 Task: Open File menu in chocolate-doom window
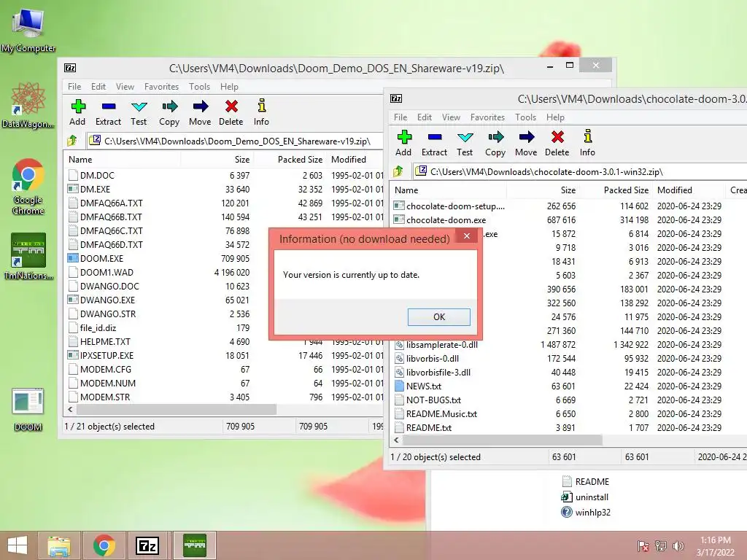click(400, 117)
